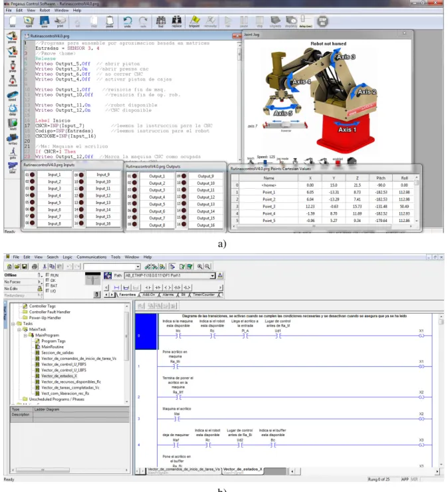Rotate robot using Axis 1 arrow
The image size is (448, 492).
(346, 124)
